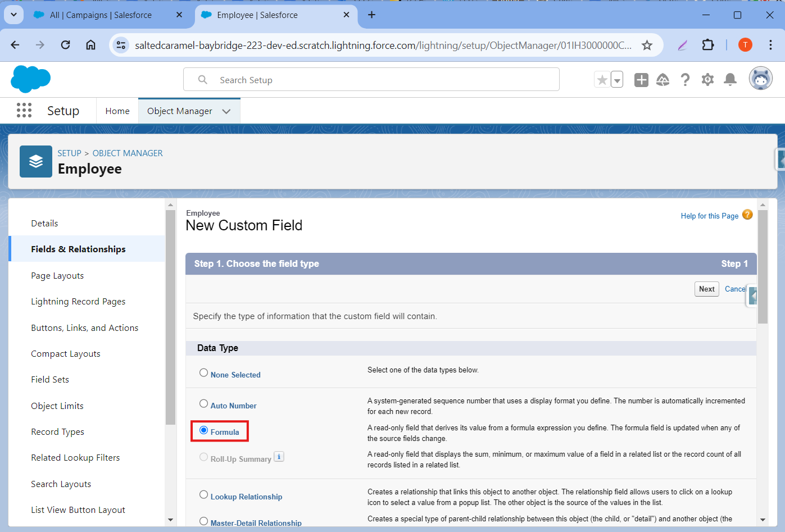Click the SETUP breadcrumb link
This screenshot has height=532, width=785.
[70, 153]
